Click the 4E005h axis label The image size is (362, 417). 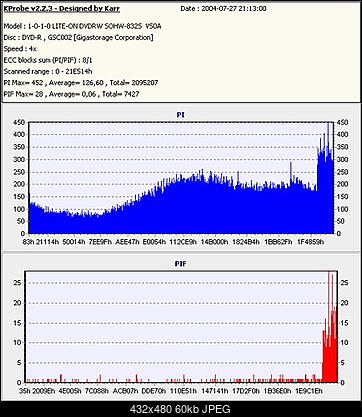[x=70, y=391]
